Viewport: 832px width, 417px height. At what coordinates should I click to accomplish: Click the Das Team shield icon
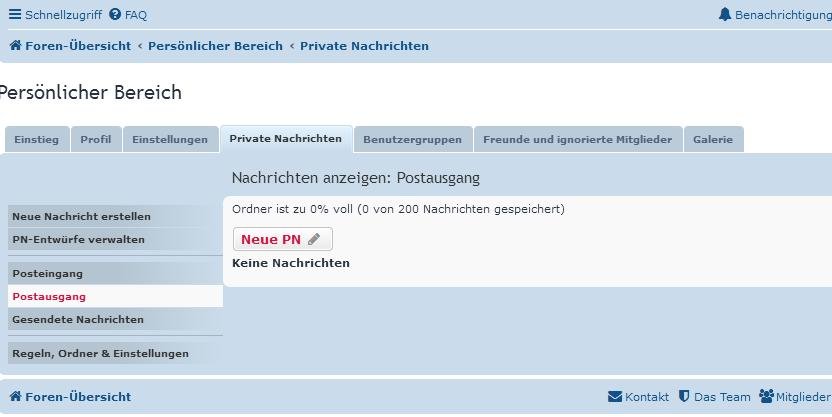[684, 397]
